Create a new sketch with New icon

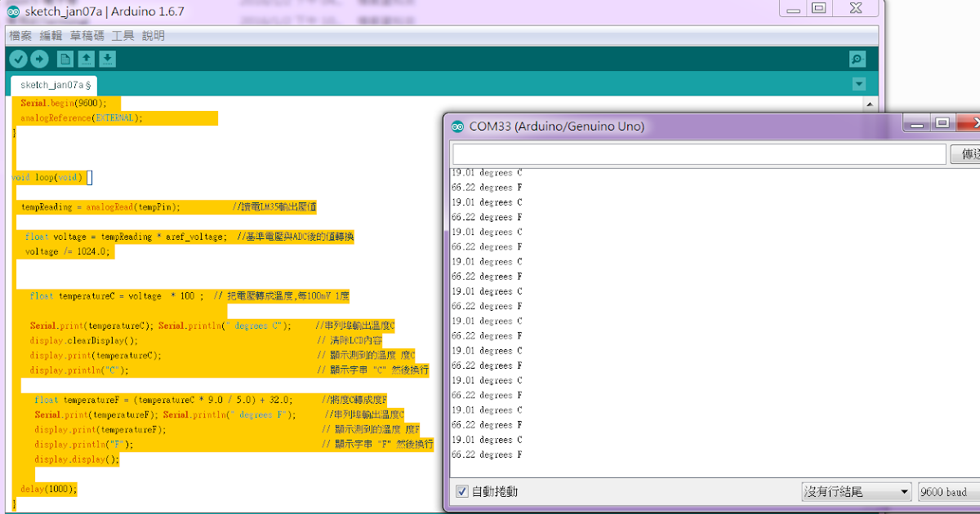[65, 59]
